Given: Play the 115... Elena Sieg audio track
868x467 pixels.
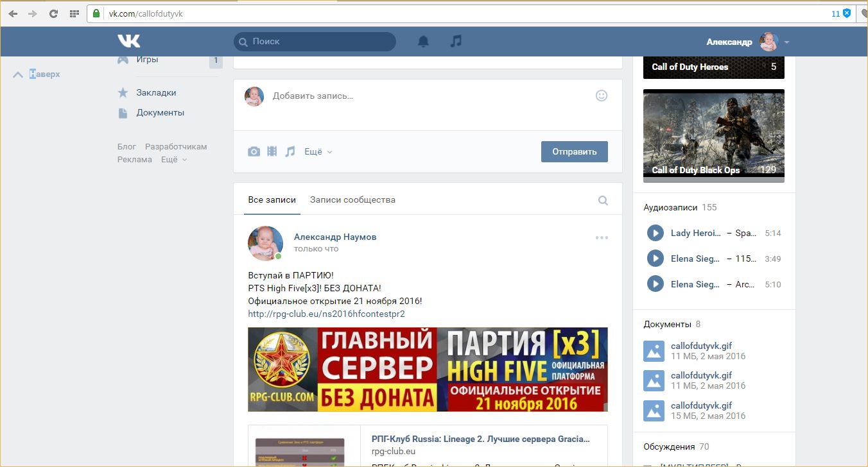Looking at the screenshot, I should coord(655,259).
